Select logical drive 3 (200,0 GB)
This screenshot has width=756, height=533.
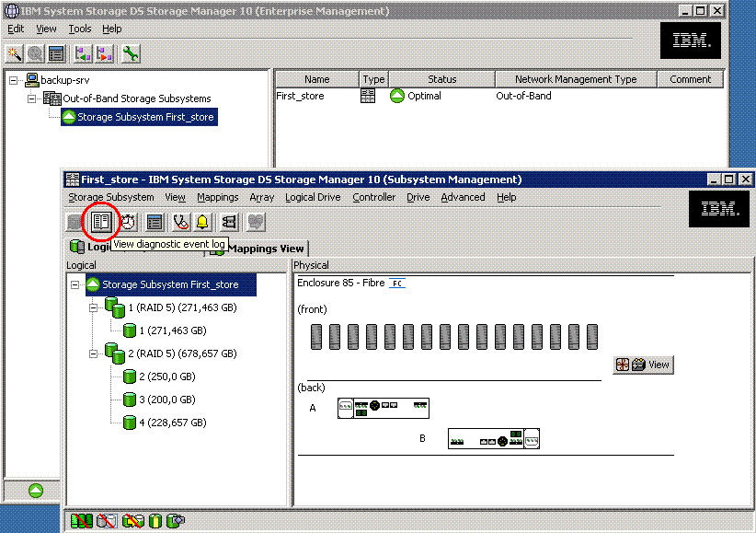point(166,400)
